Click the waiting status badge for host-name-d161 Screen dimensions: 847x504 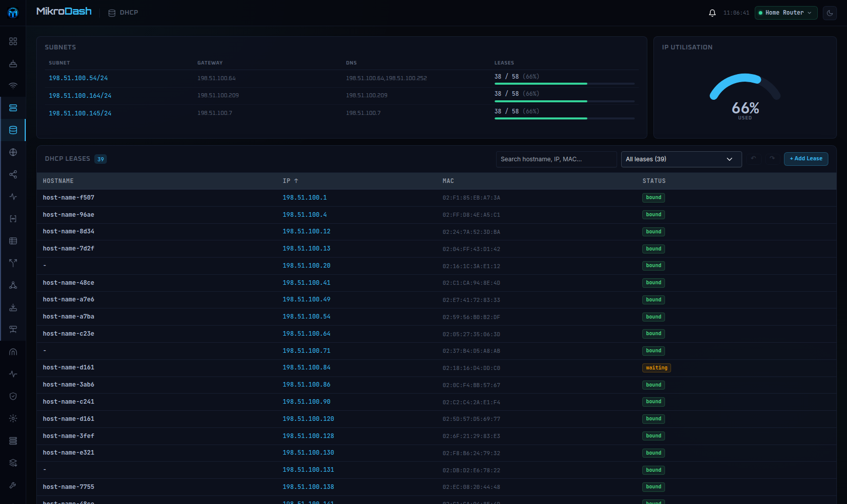tap(656, 368)
